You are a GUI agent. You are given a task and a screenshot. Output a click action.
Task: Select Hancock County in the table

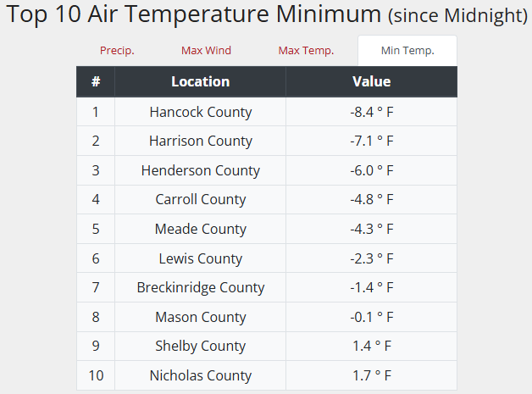coord(201,112)
